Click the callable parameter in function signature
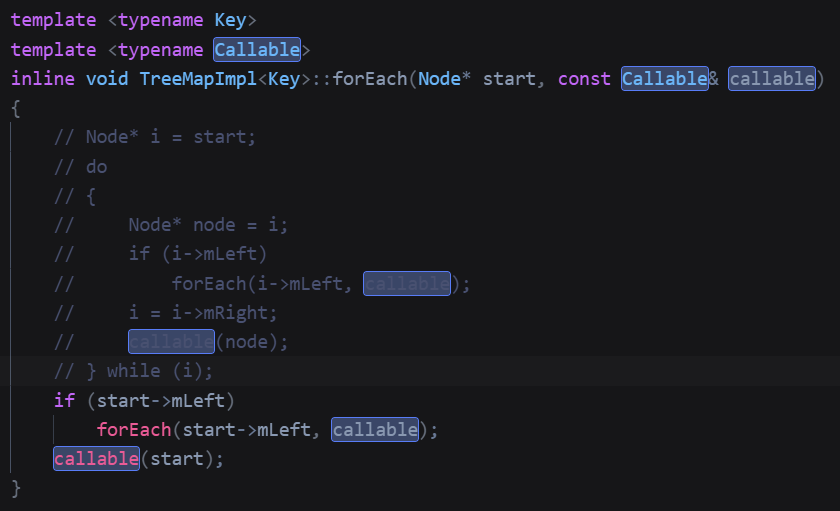Image resolution: width=840 pixels, height=511 pixels. (772, 78)
